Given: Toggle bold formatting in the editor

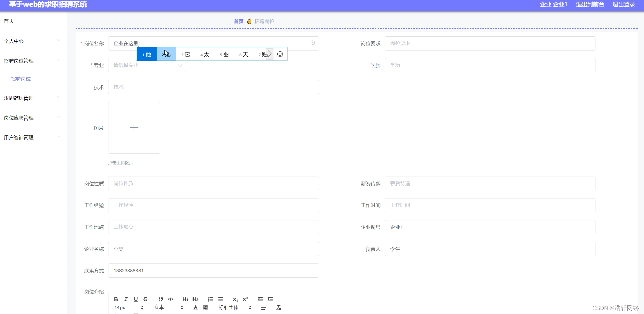Looking at the screenshot, I should pyautogui.click(x=116, y=299).
